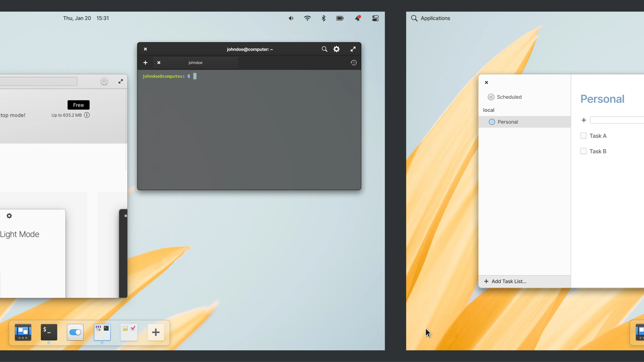The image size is (644, 362).
Task: Open the terminal tab history icon
Action: click(x=353, y=62)
